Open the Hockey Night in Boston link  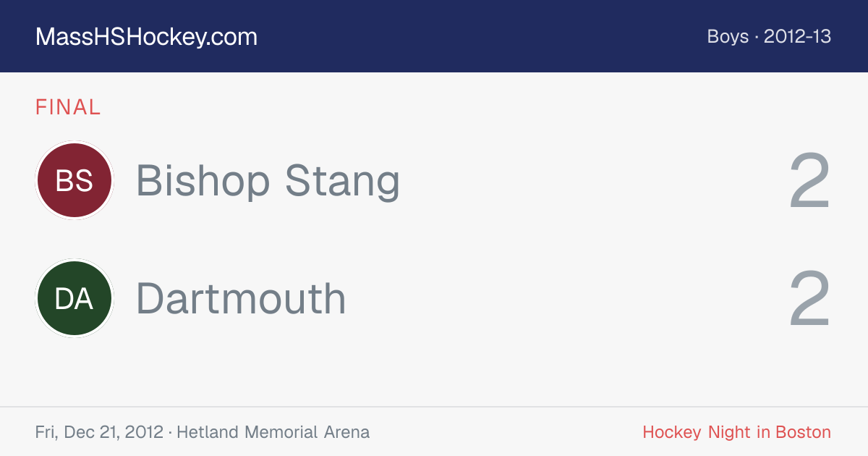tap(736, 432)
